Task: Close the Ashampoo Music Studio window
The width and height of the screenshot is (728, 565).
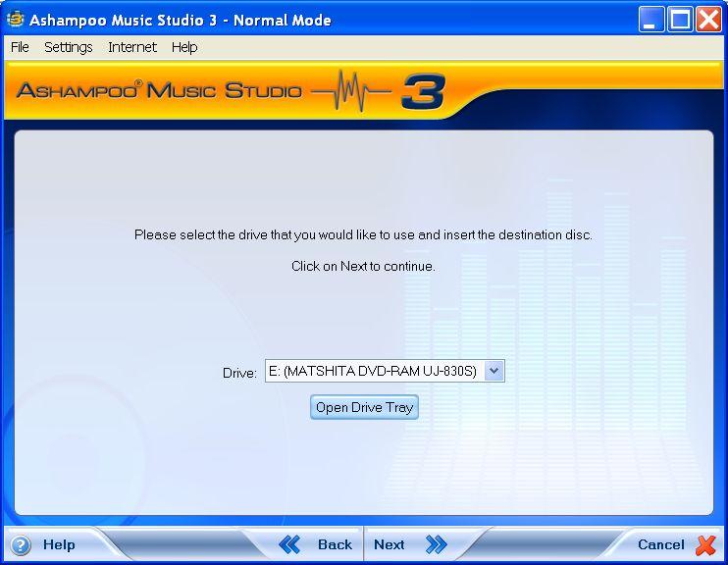Action: click(707, 20)
